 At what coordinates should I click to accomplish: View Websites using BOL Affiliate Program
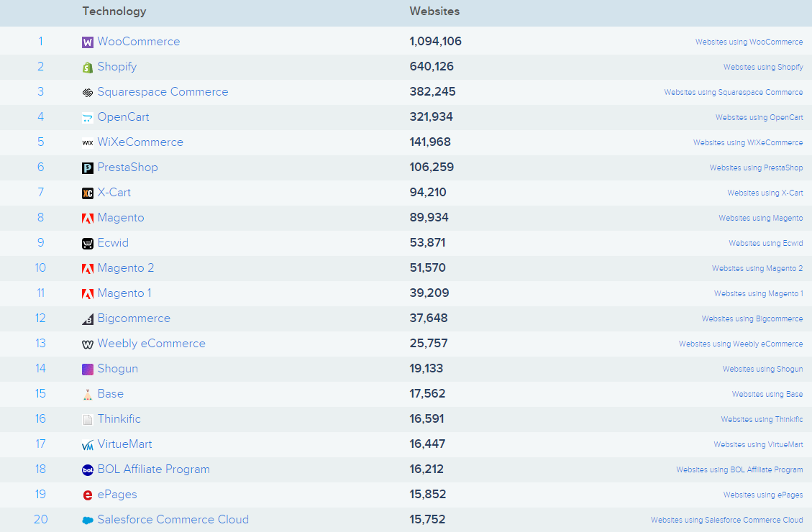click(x=739, y=469)
